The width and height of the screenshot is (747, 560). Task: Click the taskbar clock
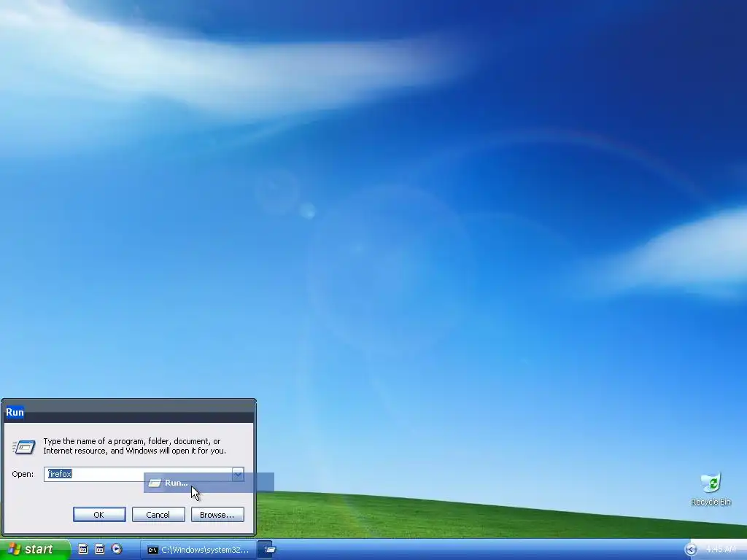pos(720,550)
